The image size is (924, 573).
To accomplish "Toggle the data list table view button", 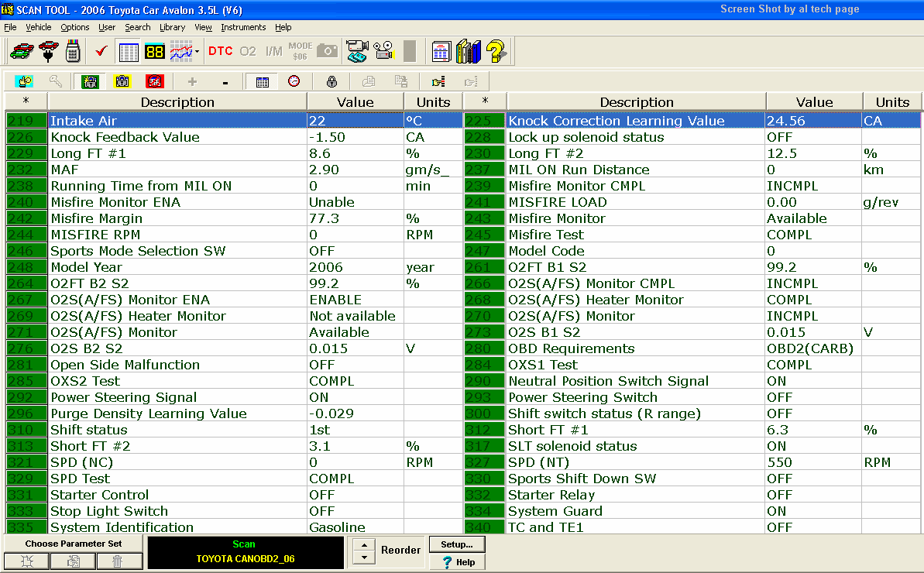I will (x=128, y=51).
